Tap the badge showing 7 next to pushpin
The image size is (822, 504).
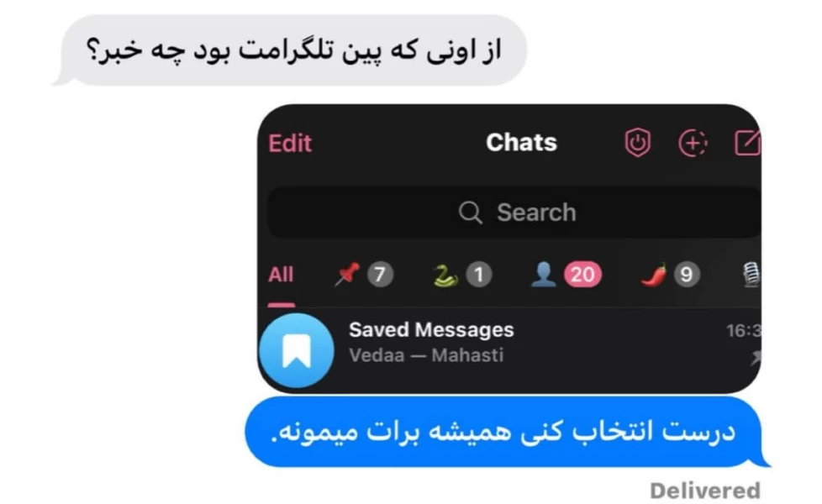click(x=380, y=275)
